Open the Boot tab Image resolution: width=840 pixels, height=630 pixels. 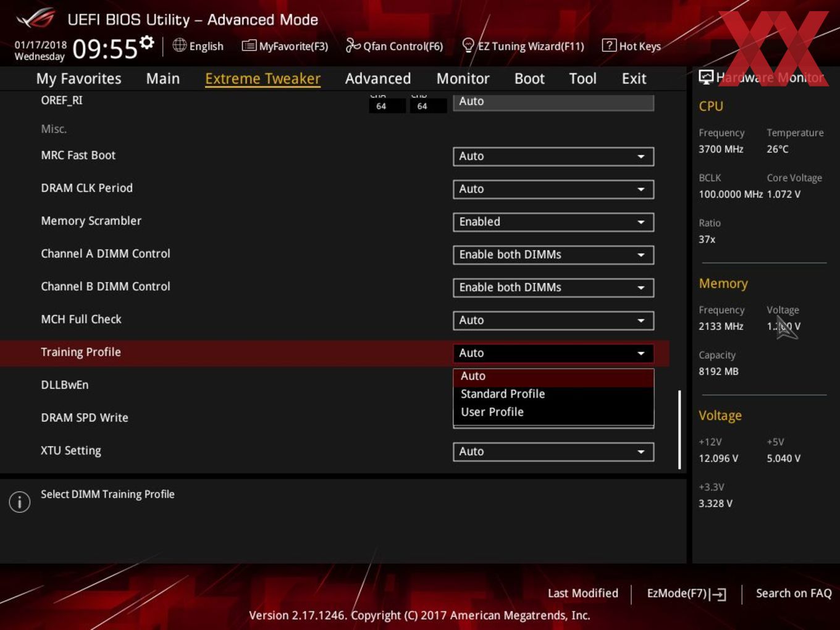(529, 78)
